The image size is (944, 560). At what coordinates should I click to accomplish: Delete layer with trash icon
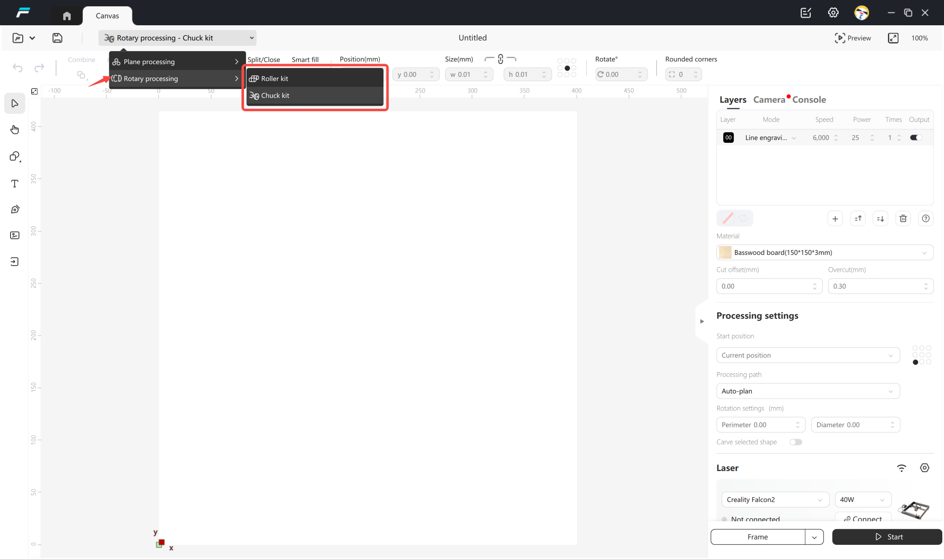903,218
